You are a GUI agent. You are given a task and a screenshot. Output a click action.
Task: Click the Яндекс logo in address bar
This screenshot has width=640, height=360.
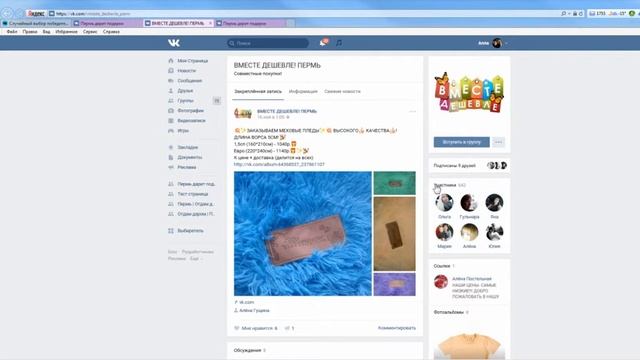click(x=36, y=13)
